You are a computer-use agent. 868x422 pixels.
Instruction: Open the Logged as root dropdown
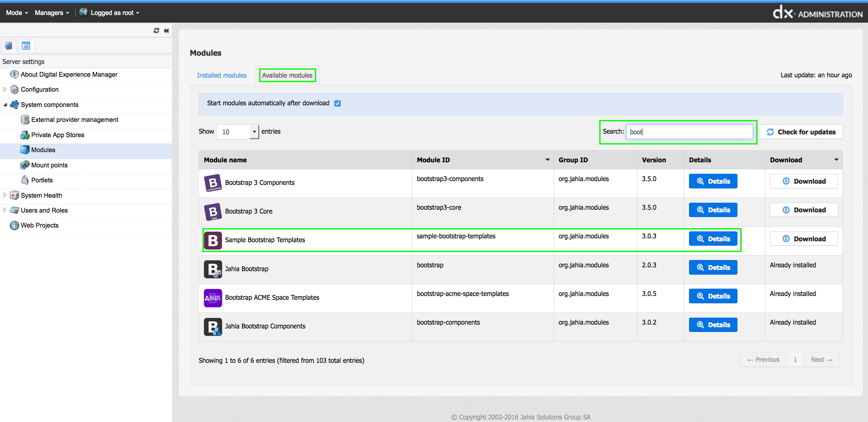115,13
